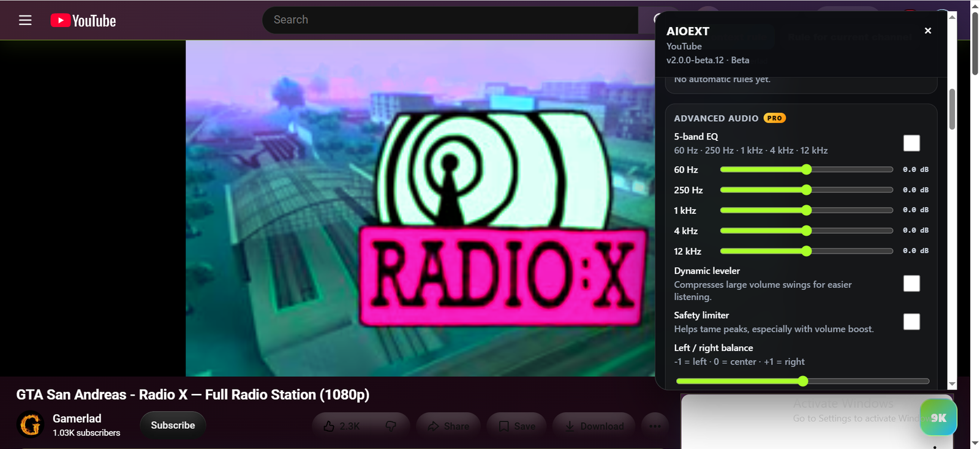Adjust the Left / right balance slider
The height and width of the screenshot is (449, 980).
tap(802, 381)
